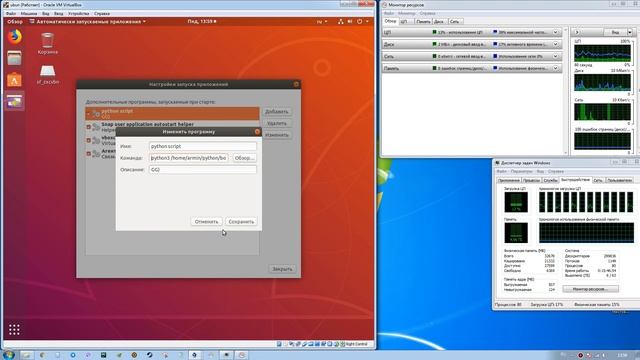This screenshot has height=360, width=640.
Task: Toggle the Агент autostart entry checkbox
Action: tap(88, 153)
